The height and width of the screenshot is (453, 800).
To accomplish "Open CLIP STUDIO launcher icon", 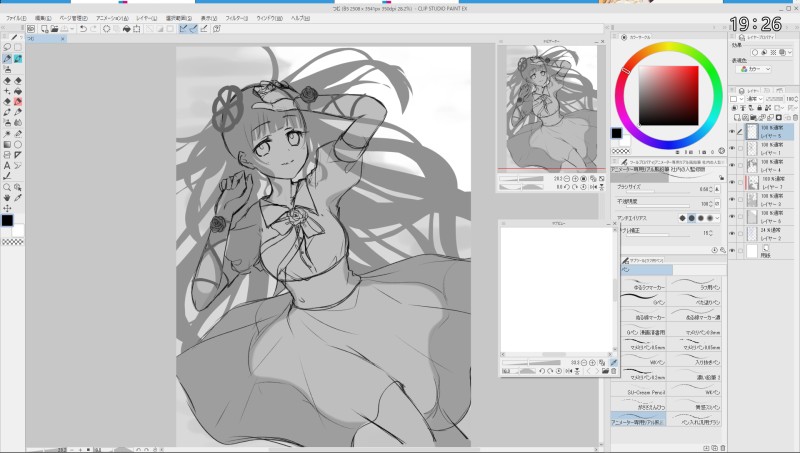I will [31, 29].
